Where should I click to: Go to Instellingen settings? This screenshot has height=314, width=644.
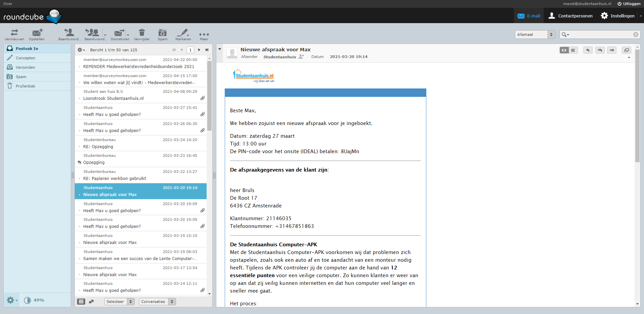pyautogui.click(x=618, y=16)
